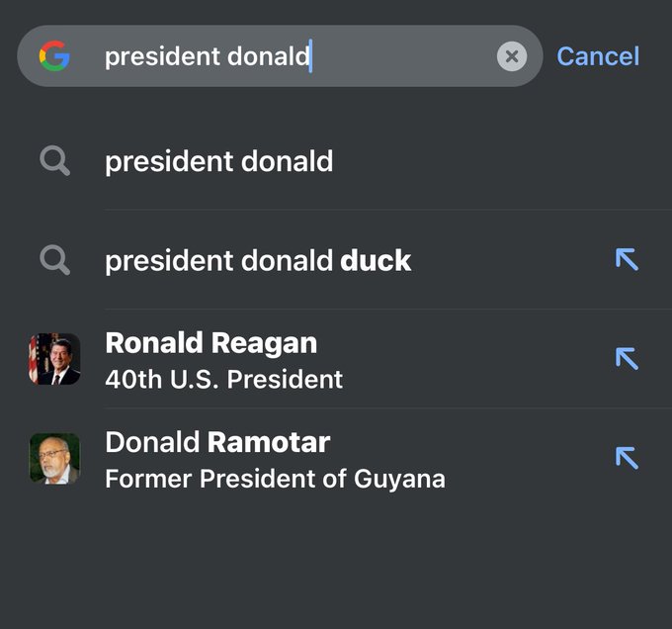Click the magnifier icon beside first suggestion
This screenshot has height=629, width=672.
[55, 161]
